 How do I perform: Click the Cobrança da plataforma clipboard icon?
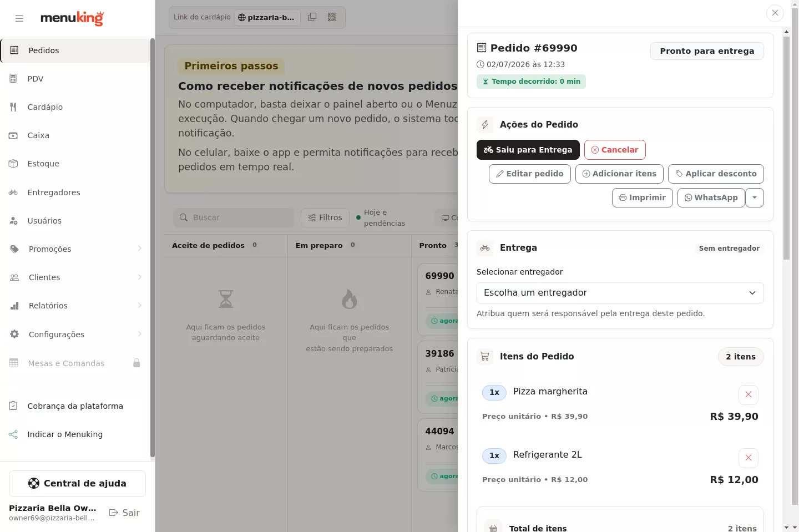point(13,406)
